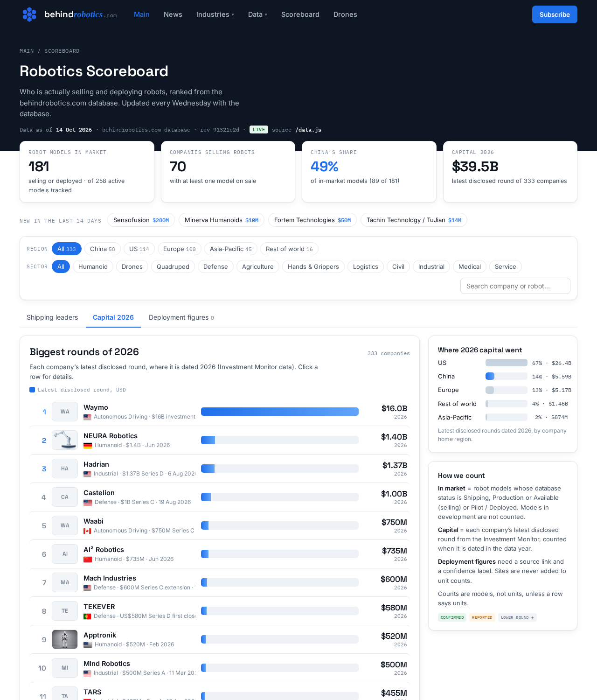Click the Scoreboard nav item

(x=300, y=14)
